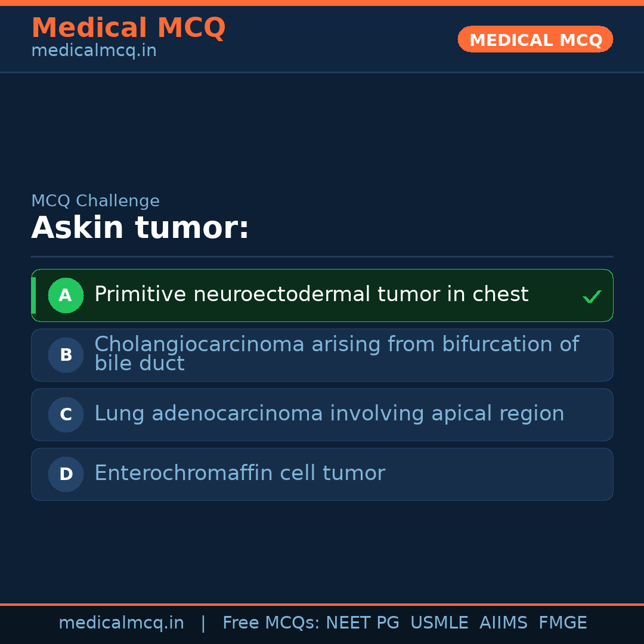
Task: Click the green checkmark on option A
Action: click(592, 296)
